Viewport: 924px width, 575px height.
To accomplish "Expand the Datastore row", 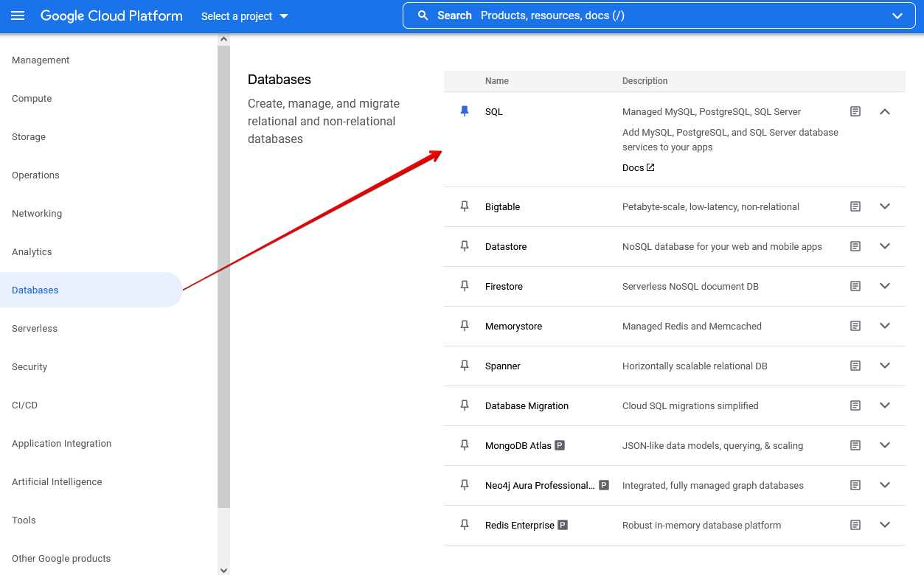I will point(885,246).
